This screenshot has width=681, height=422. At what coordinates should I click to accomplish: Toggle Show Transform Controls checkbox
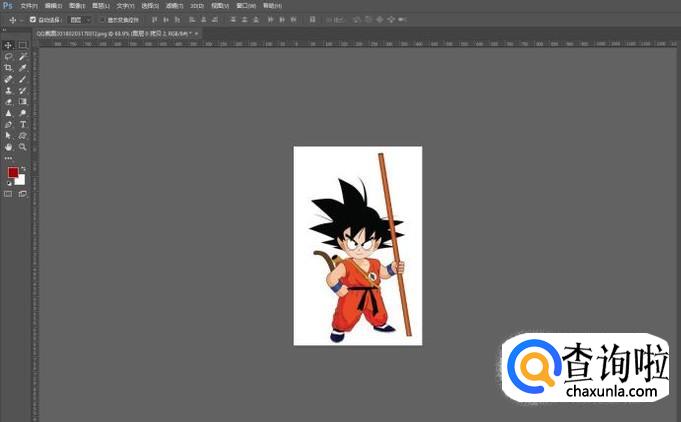[102, 19]
